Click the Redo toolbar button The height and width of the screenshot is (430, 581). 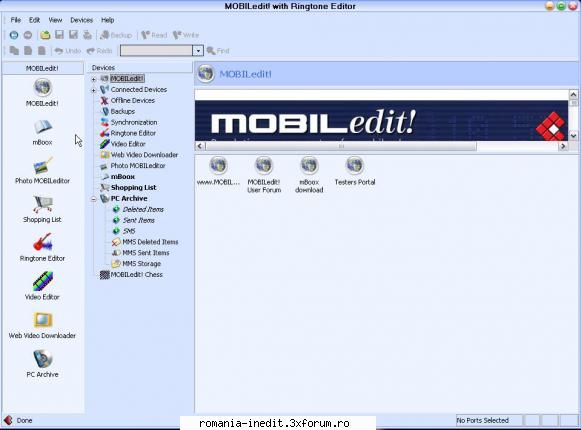(x=99, y=51)
